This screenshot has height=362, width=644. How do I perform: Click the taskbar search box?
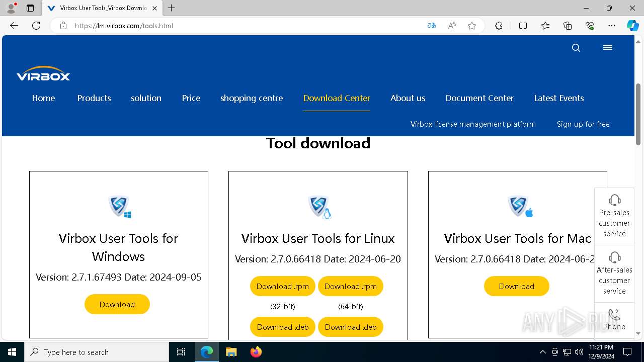[x=97, y=352]
